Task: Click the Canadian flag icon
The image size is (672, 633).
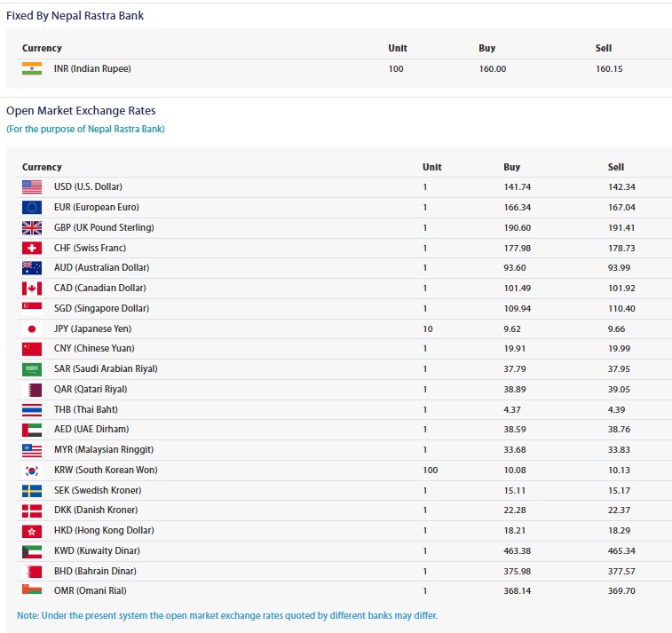Action: pos(32,288)
